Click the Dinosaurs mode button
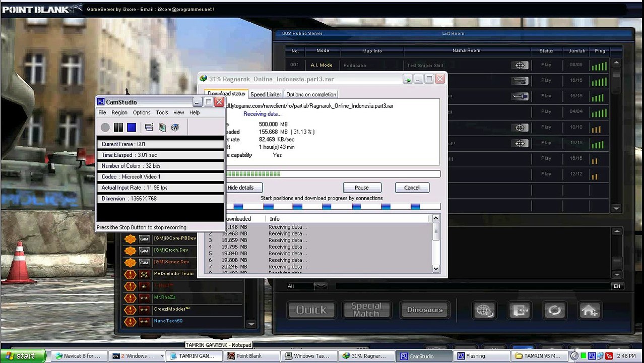Image resolution: width=644 pixels, height=363 pixels. [x=424, y=310]
